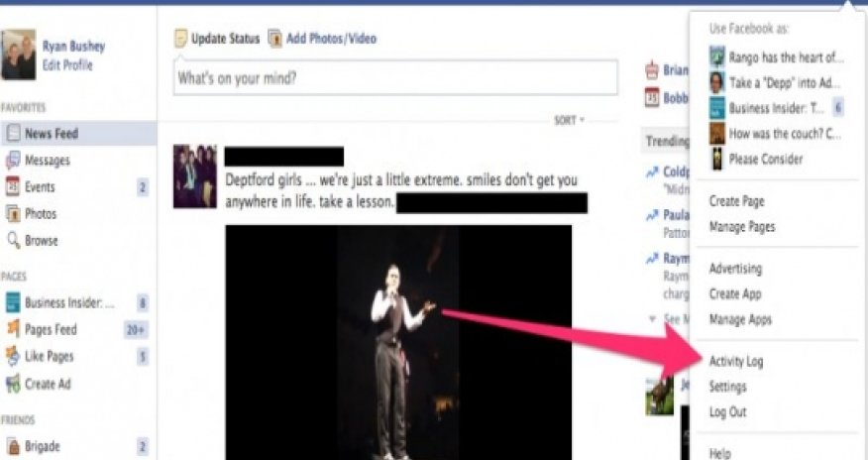Click the trending arrow icon next to Raym
Viewport: 868px width, 460px height.
tap(652, 259)
